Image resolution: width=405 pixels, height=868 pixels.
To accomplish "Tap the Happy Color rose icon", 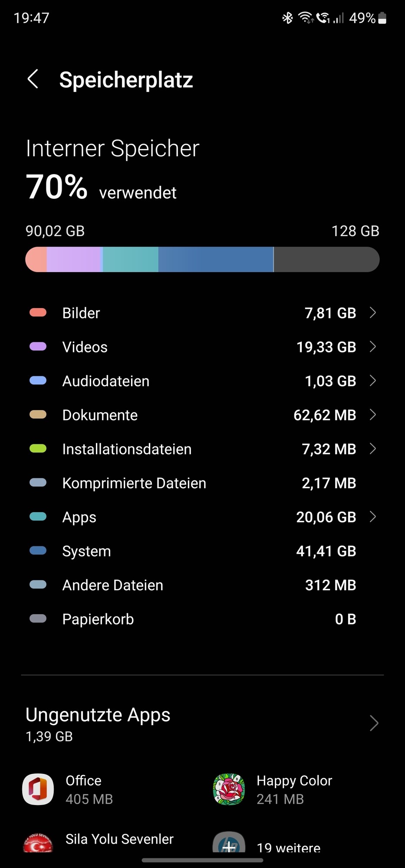I will [229, 789].
